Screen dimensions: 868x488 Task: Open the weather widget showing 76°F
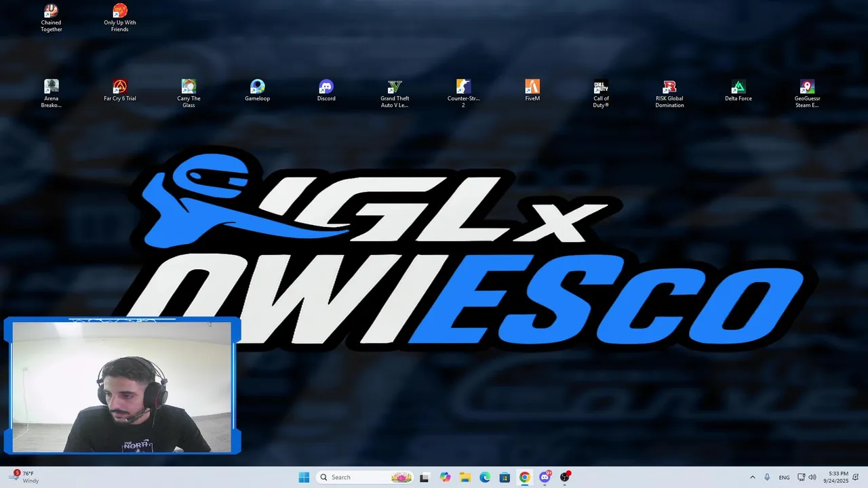point(23,477)
